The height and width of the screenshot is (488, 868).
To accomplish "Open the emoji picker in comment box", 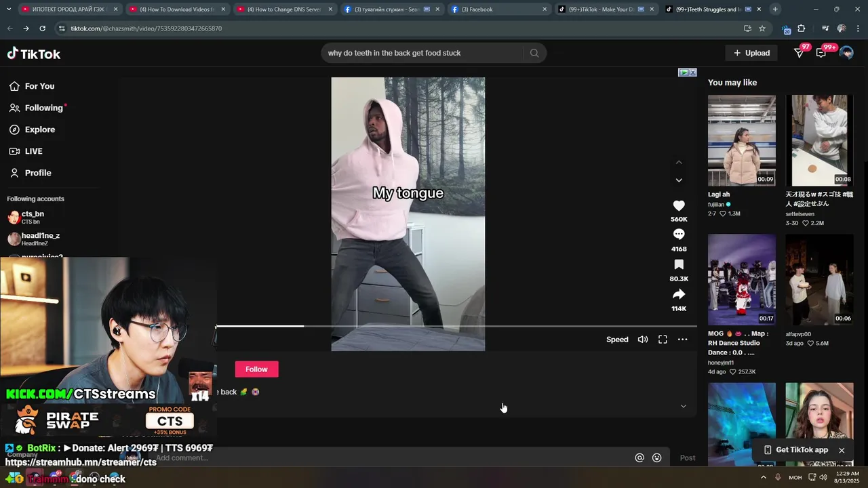I will pyautogui.click(x=656, y=457).
